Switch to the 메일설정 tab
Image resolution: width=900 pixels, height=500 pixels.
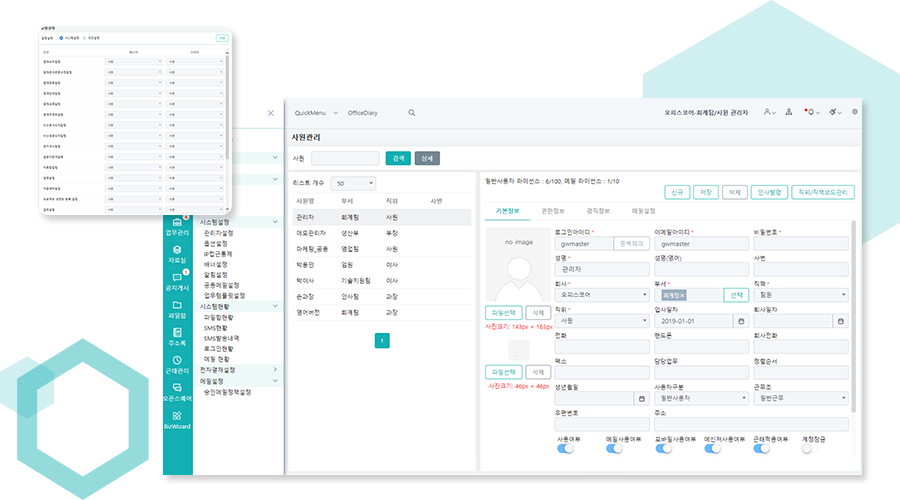click(x=643, y=211)
